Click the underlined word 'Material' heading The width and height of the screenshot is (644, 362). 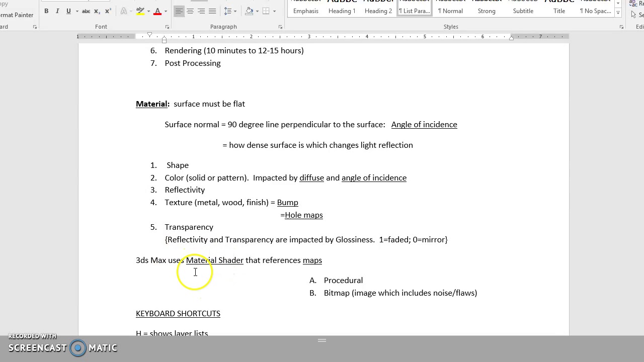[x=151, y=104]
